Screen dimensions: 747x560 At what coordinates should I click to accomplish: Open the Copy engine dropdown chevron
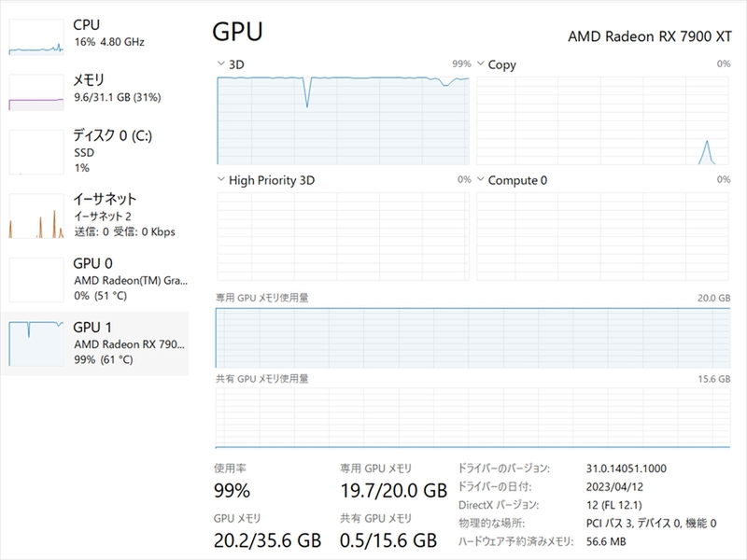coord(481,64)
